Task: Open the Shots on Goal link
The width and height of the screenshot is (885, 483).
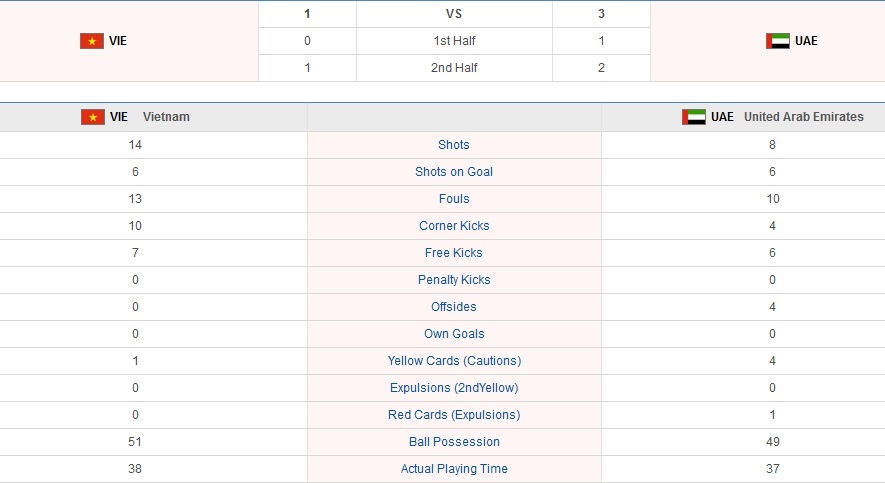Action: (x=454, y=172)
